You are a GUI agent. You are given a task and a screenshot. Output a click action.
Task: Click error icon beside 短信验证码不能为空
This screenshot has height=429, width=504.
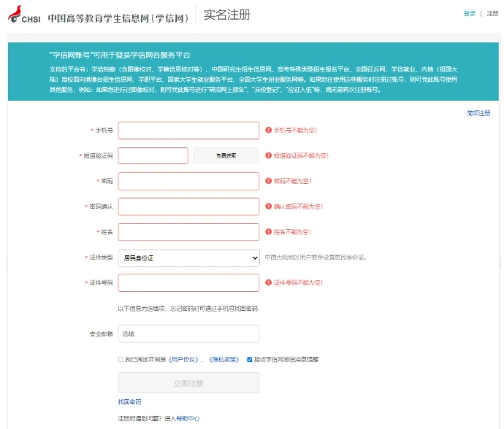pos(268,155)
